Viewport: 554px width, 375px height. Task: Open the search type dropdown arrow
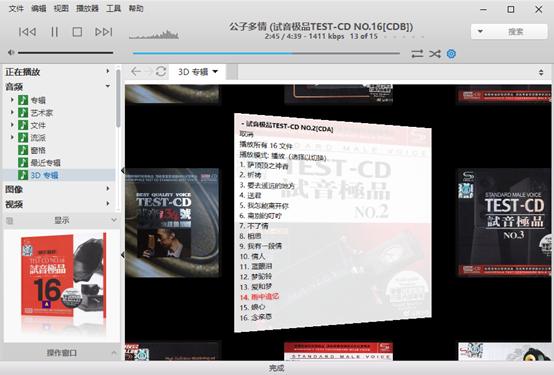[480, 31]
